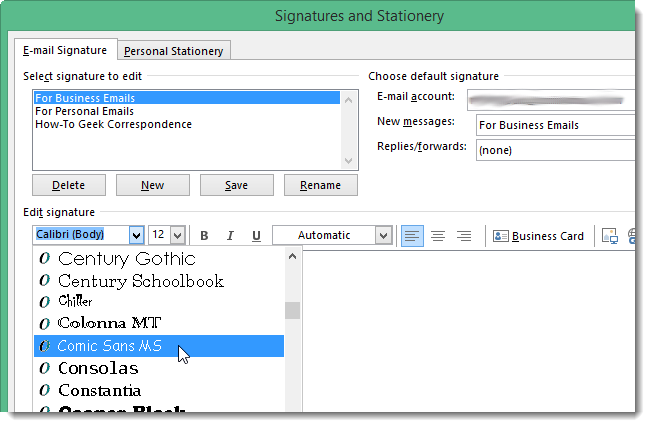Insert a Business Card

[x=538, y=236]
